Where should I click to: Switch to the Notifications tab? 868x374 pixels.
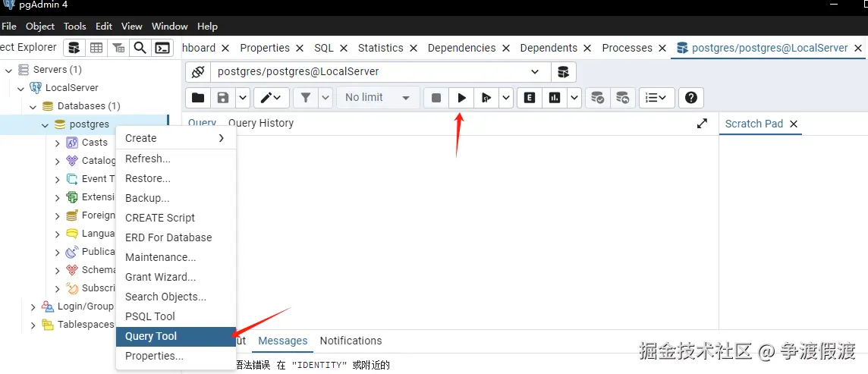pyautogui.click(x=351, y=341)
